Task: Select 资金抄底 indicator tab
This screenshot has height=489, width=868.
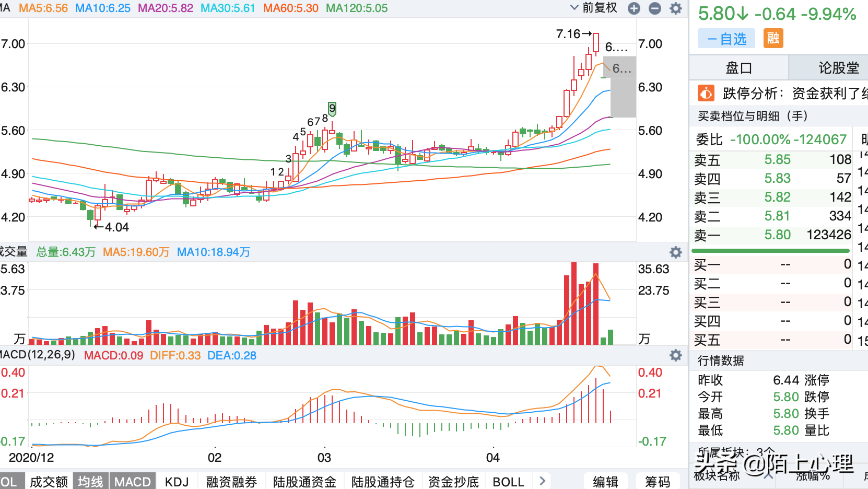Action: tap(453, 481)
